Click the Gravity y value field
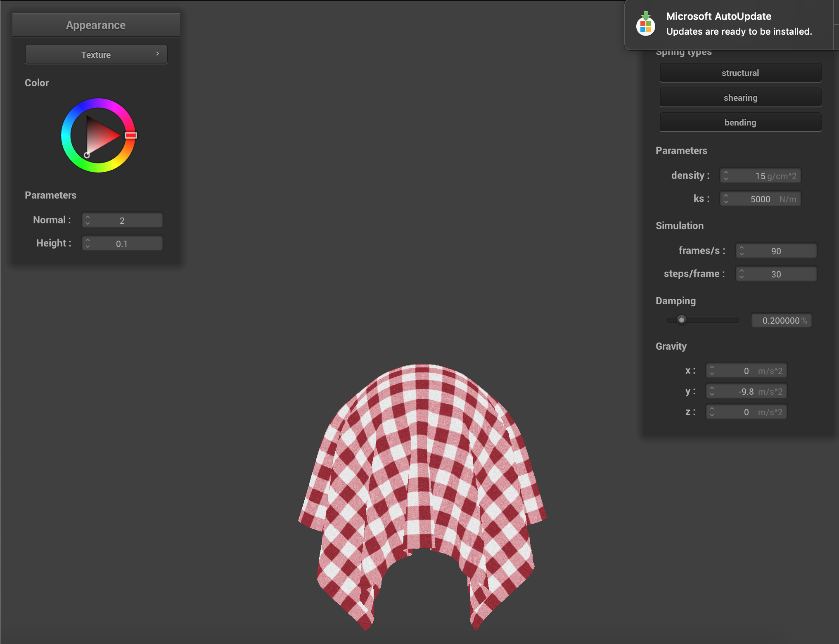The width and height of the screenshot is (839, 644). [747, 391]
